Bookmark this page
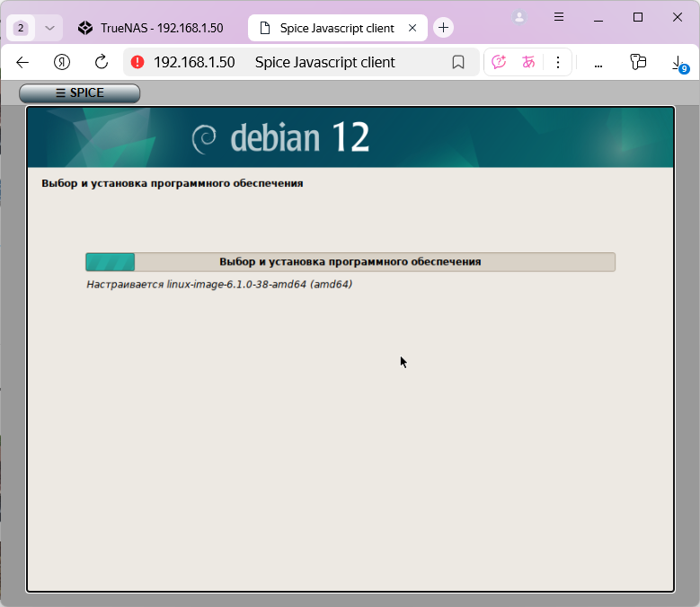This screenshot has height=607, width=700. (458, 63)
